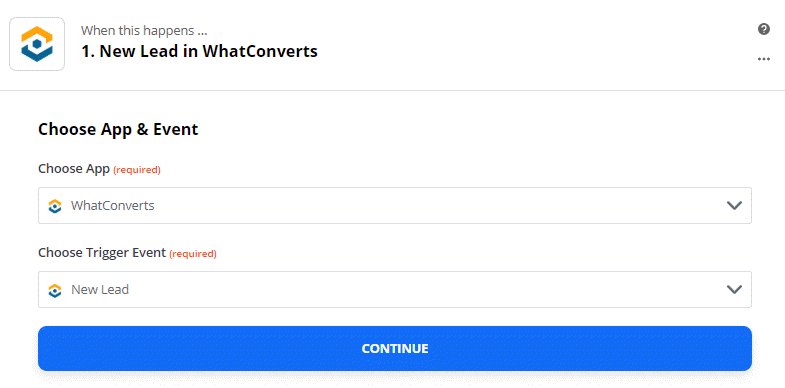Screen dimensions: 785x388
Task: Click the small WhatConverts icon in Choose App field
Action: coord(55,206)
